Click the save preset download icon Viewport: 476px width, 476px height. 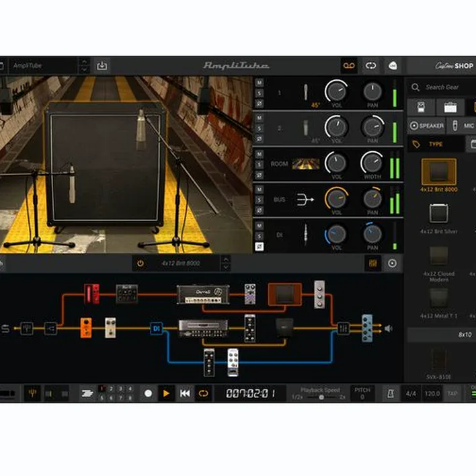(102, 66)
